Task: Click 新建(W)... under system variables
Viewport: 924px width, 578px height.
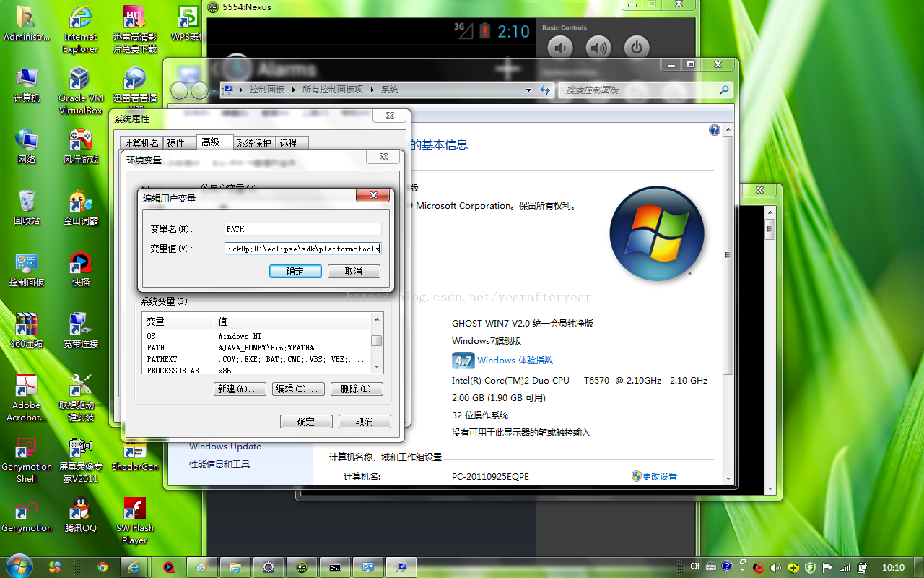Action: click(x=240, y=389)
